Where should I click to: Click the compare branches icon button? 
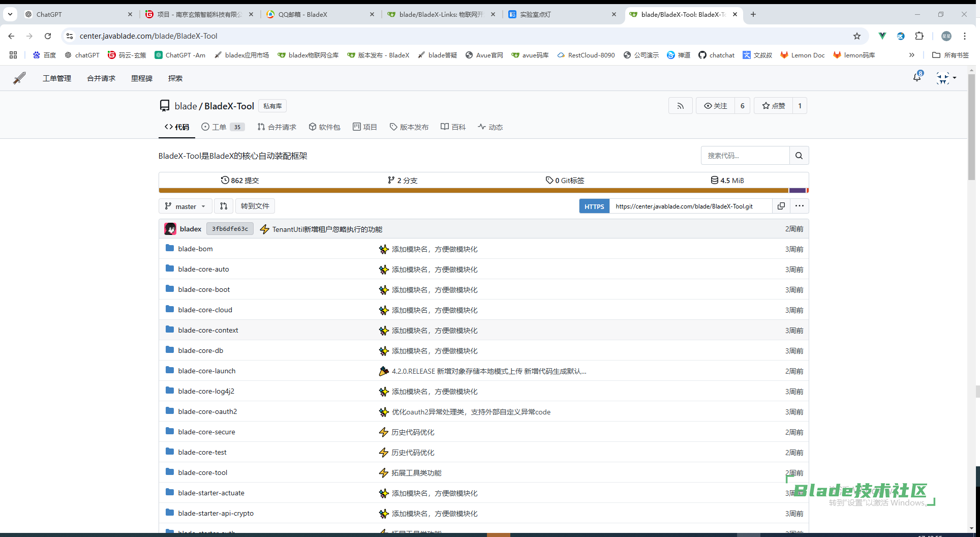(224, 206)
